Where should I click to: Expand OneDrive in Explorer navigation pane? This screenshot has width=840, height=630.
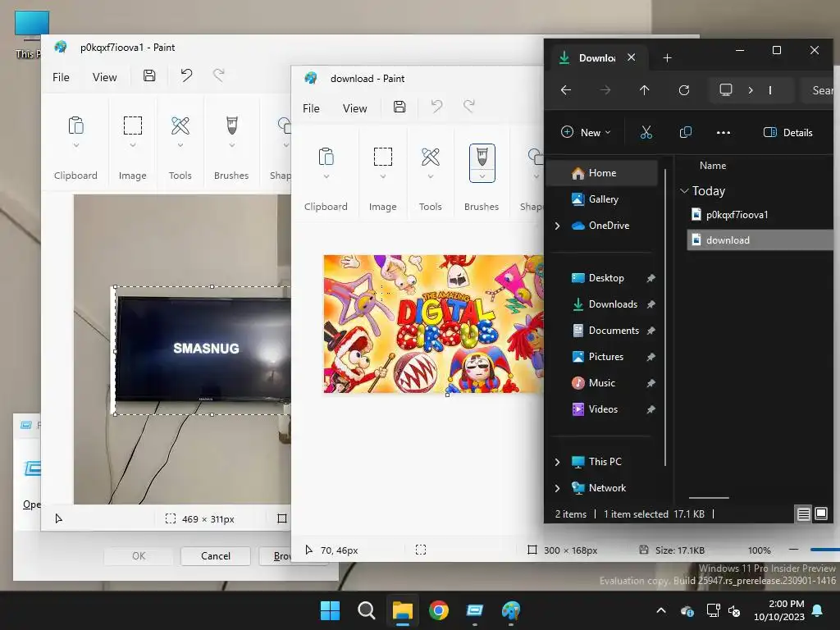click(557, 226)
